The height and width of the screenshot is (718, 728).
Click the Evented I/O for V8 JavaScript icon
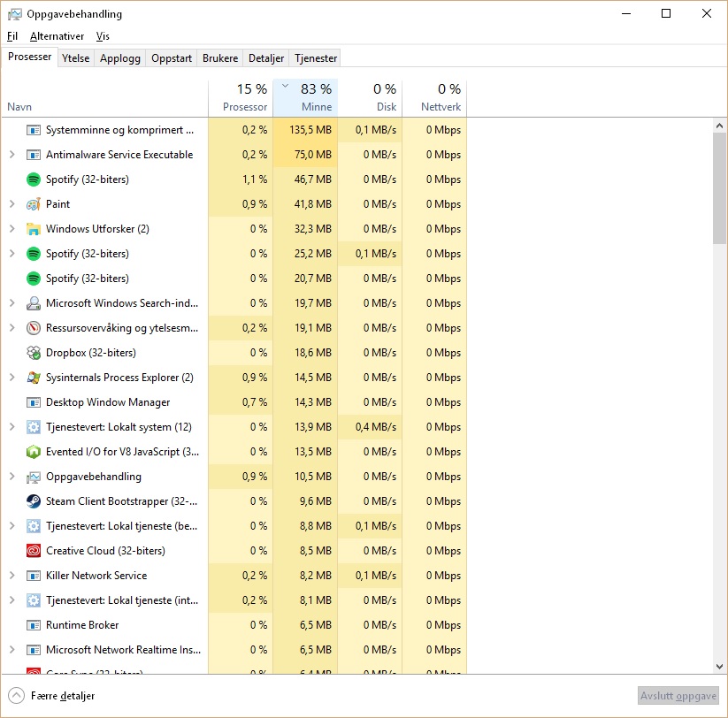(x=34, y=452)
